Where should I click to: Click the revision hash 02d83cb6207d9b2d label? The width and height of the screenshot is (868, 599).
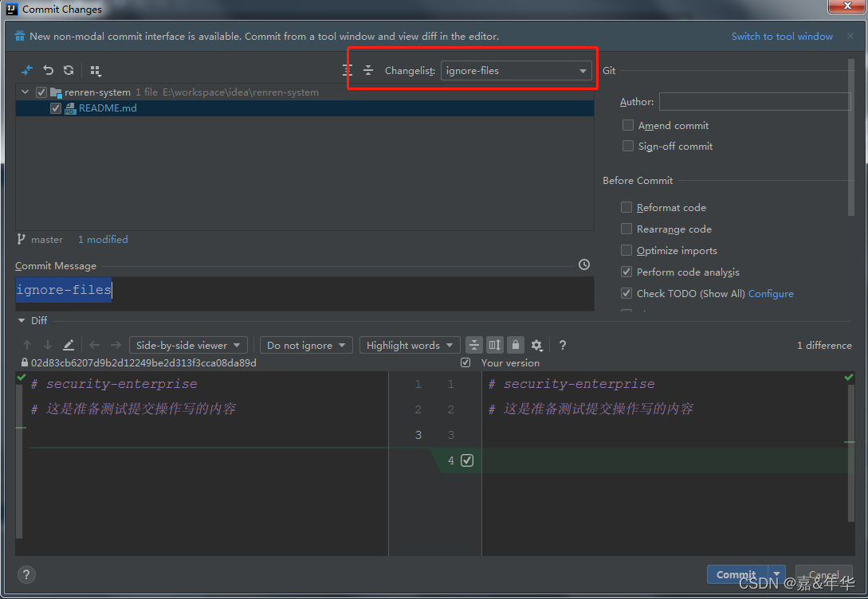point(143,363)
